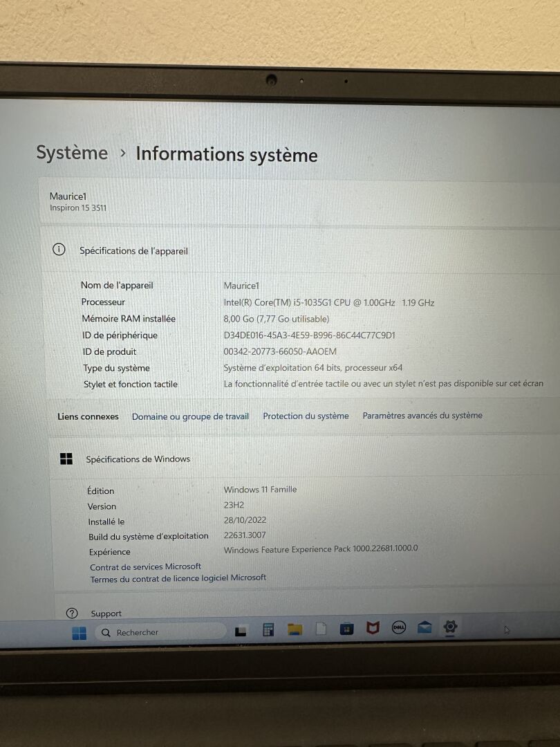Select the processor value Intel Core i5-1035G1

click(x=329, y=302)
